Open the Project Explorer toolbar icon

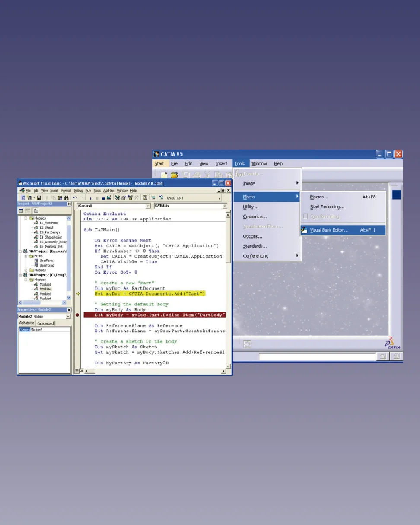(x=117, y=197)
